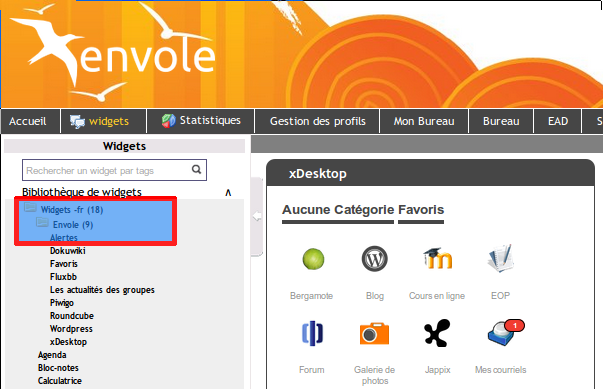This screenshot has height=389, width=603.
Task: Select the Piwigo widget
Action: coord(62,303)
